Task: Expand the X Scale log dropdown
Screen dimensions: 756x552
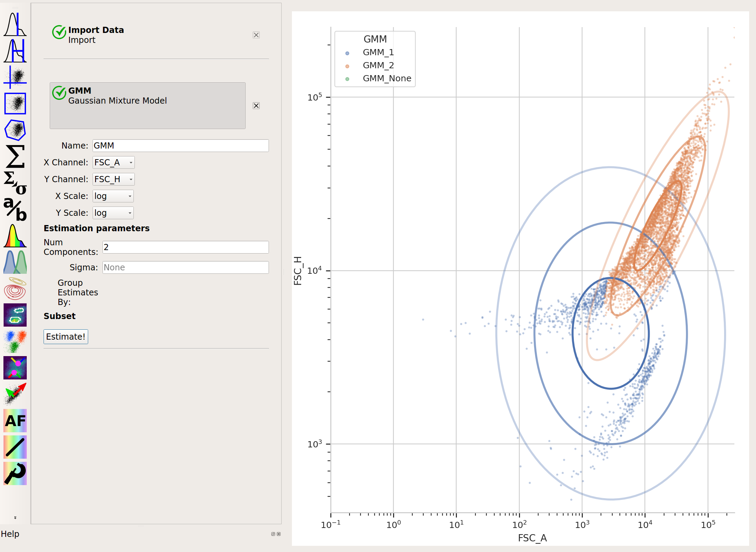Action: pyautogui.click(x=113, y=196)
